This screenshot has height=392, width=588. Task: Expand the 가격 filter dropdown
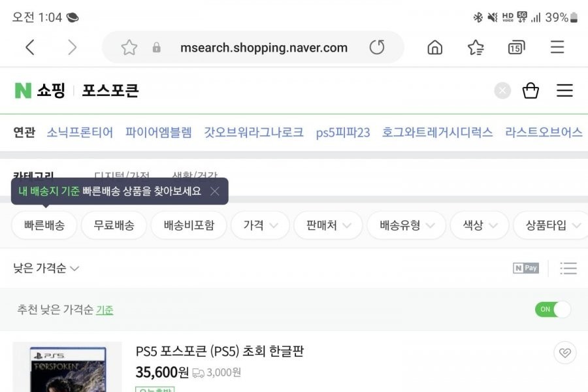pos(261,225)
